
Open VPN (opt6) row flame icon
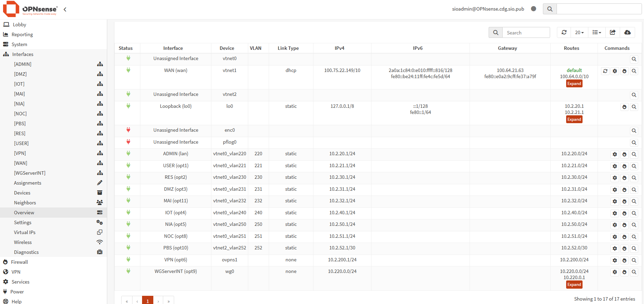click(x=624, y=260)
